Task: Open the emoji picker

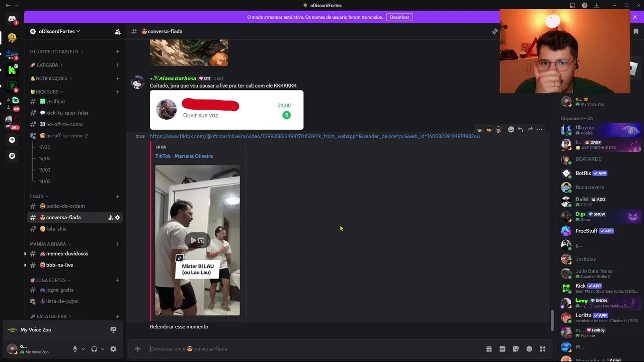Action: point(529,349)
